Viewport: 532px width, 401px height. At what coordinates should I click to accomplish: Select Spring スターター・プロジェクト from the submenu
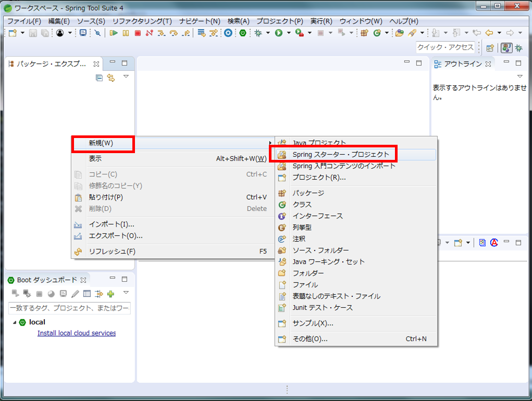(341, 155)
